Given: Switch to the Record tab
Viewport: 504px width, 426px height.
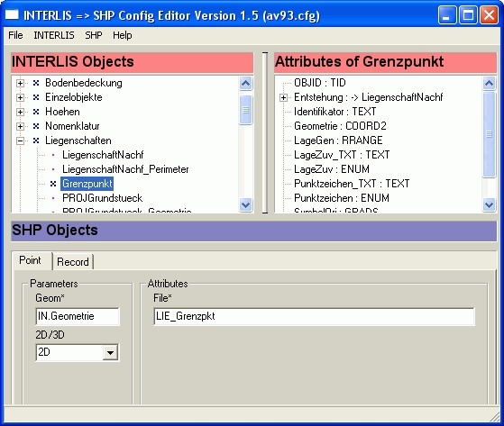Looking at the screenshot, I should [73, 262].
